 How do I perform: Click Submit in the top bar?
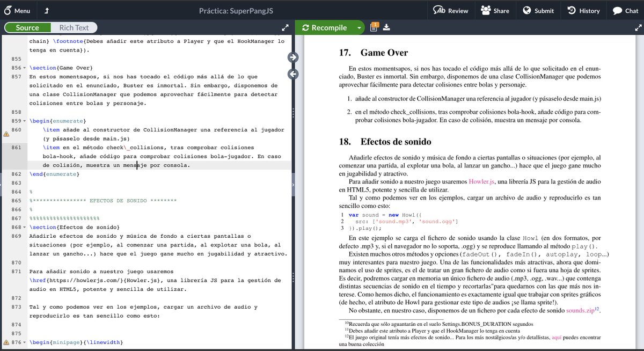click(538, 11)
